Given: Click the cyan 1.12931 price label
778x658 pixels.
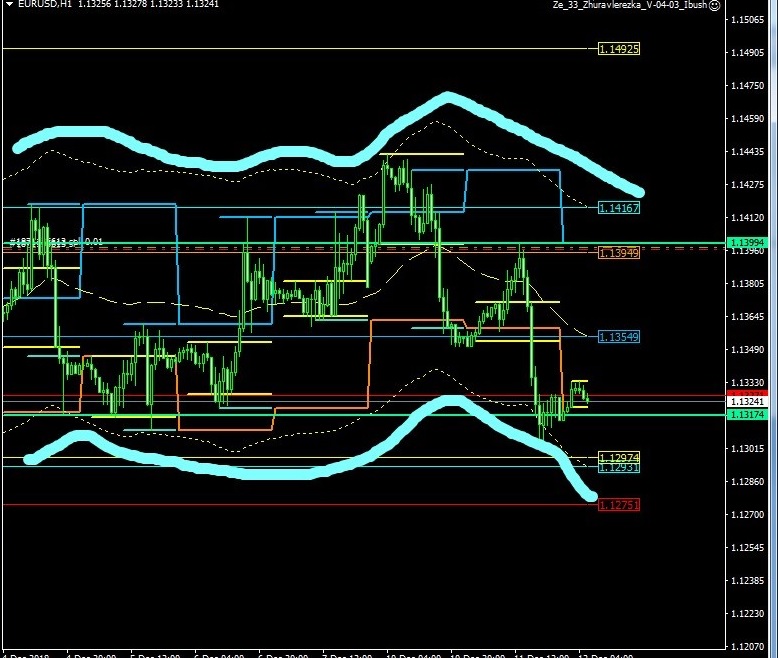Looking at the screenshot, I should 619,467.
